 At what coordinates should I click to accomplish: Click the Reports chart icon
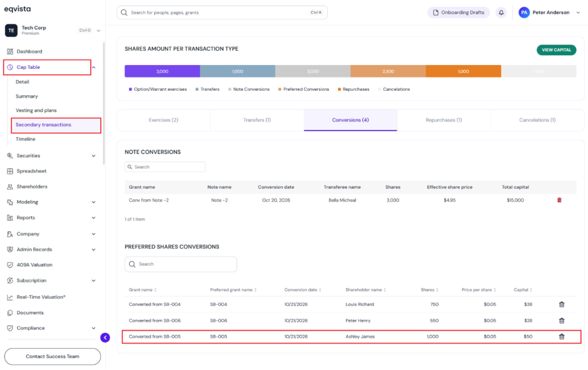10,218
